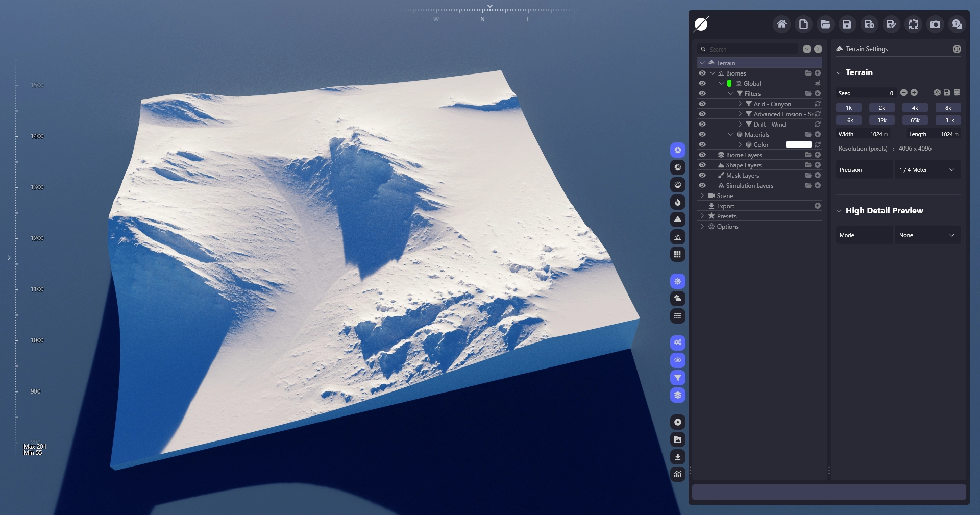Collapse the Terrain root tree node

pos(702,63)
